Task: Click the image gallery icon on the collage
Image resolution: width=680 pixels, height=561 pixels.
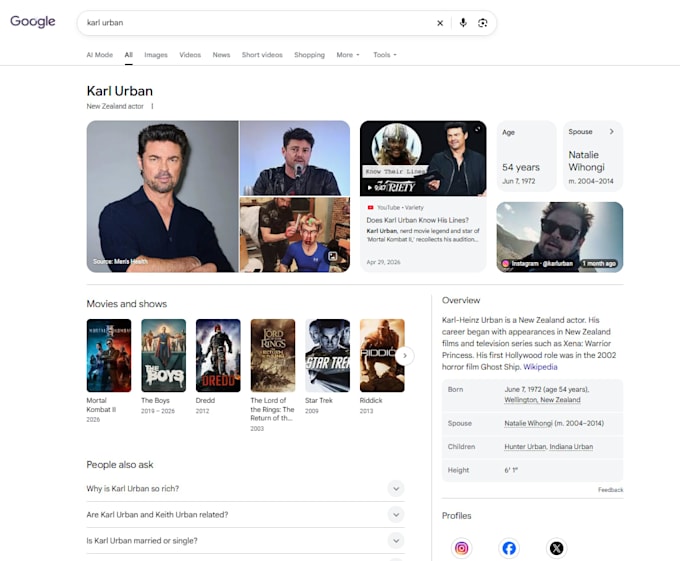Action: 333,256
